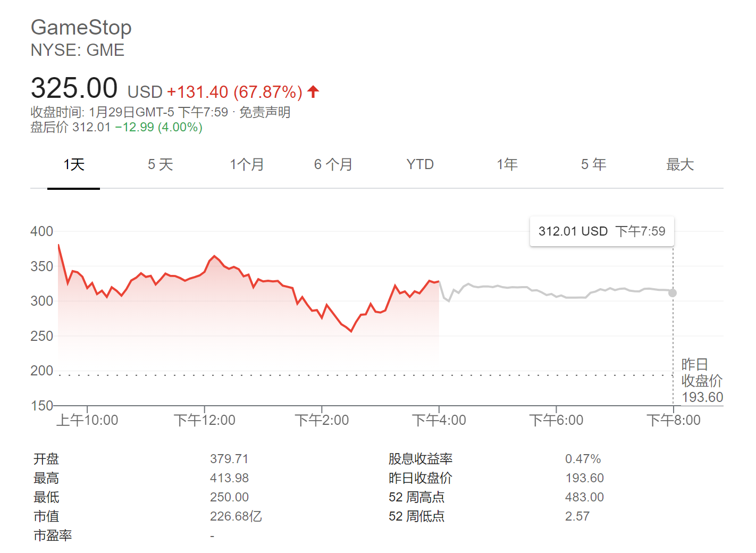Image resolution: width=756 pixels, height=553 pixels.
Task: Open the 免责声明 disclaimer link
Action: pos(265,112)
